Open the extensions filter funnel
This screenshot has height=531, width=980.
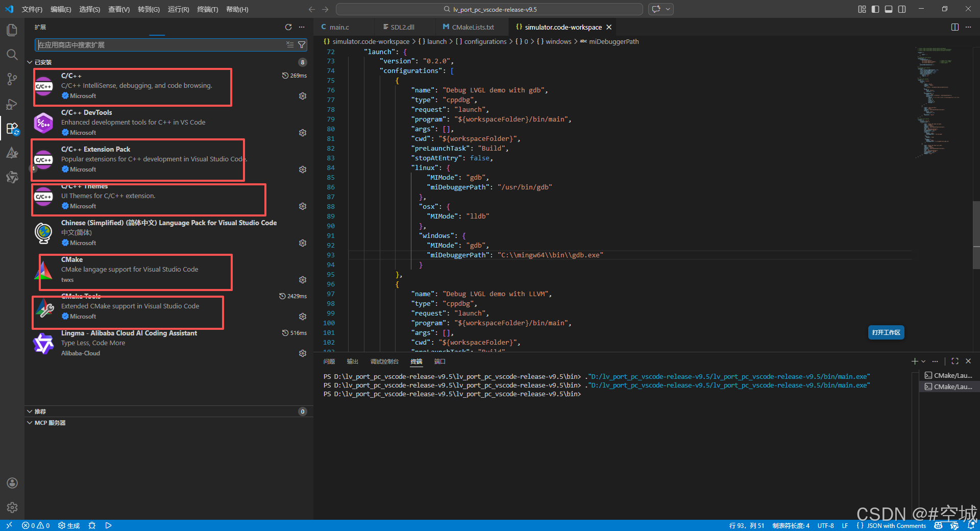pyautogui.click(x=302, y=45)
